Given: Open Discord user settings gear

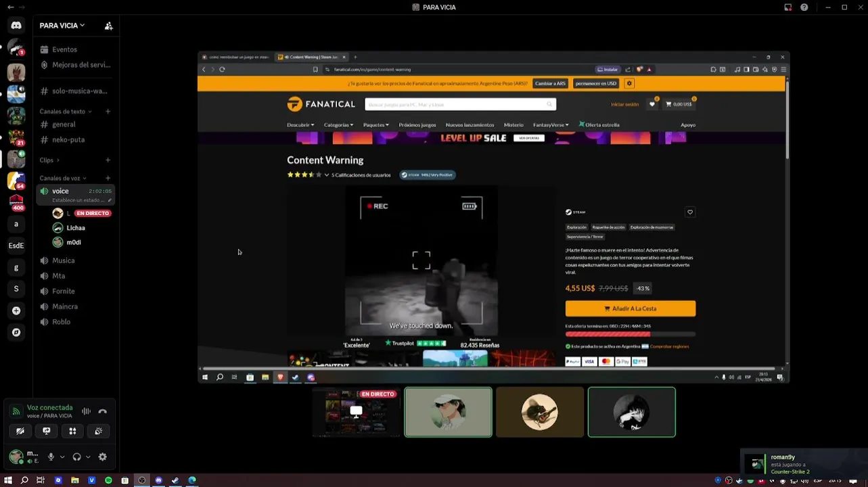Looking at the screenshot, I should 103,457.
